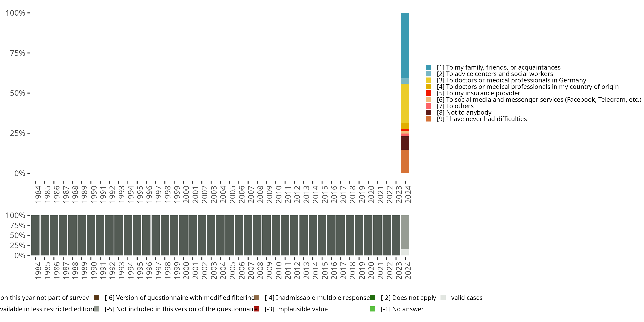This screenshot has width=644, height=322.
Task: Click the orange bottom segment of the 2024 bar
Action: pos(405,161)
